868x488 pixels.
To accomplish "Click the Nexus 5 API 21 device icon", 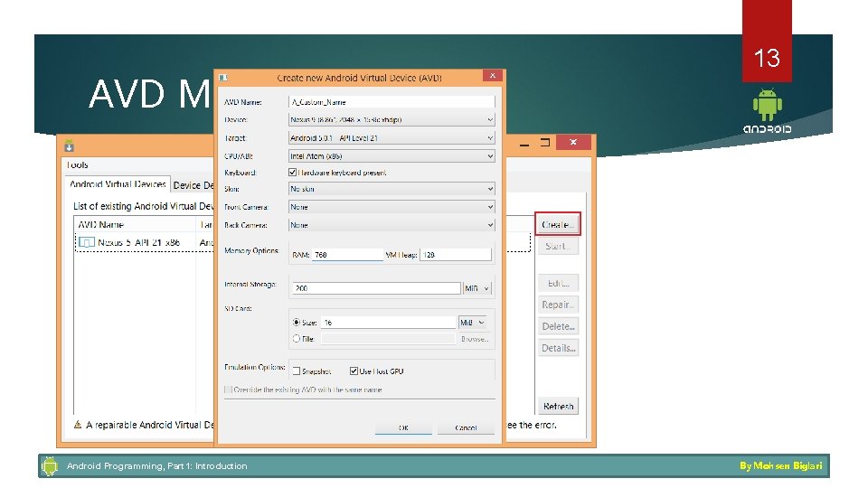I will pyautogui.click(x=87, y=242).
